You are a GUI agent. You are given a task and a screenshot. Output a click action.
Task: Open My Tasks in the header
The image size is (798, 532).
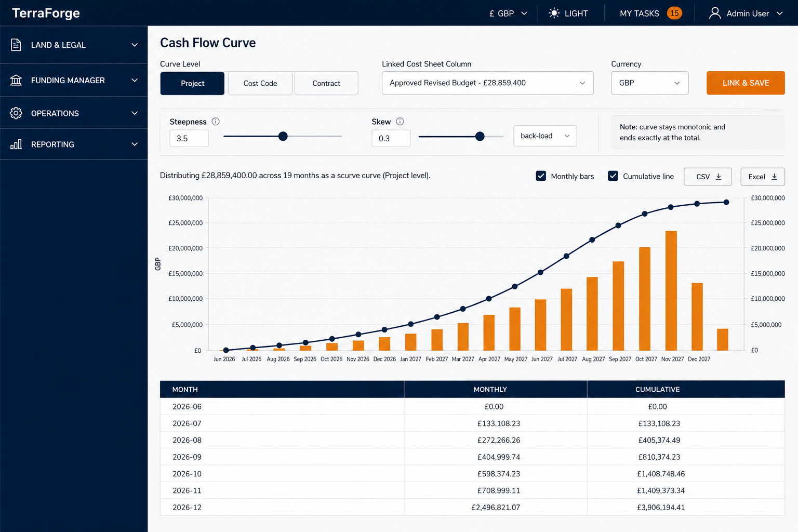point(651,14)
